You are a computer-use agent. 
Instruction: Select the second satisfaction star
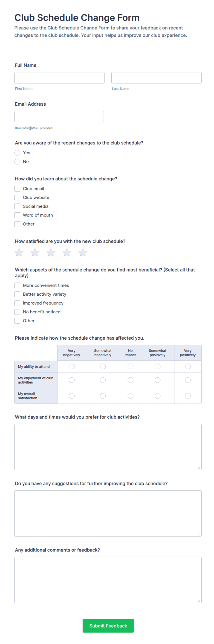click(x=35, y=252)
